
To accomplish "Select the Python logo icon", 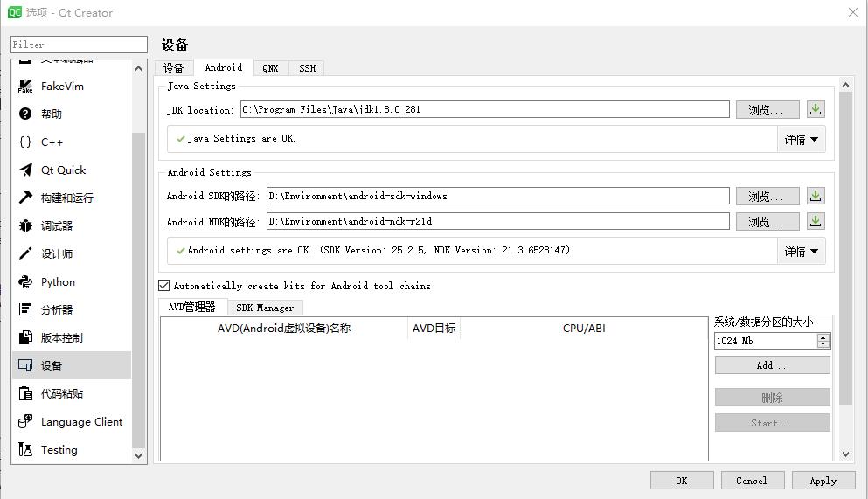I will coord(25,281).
